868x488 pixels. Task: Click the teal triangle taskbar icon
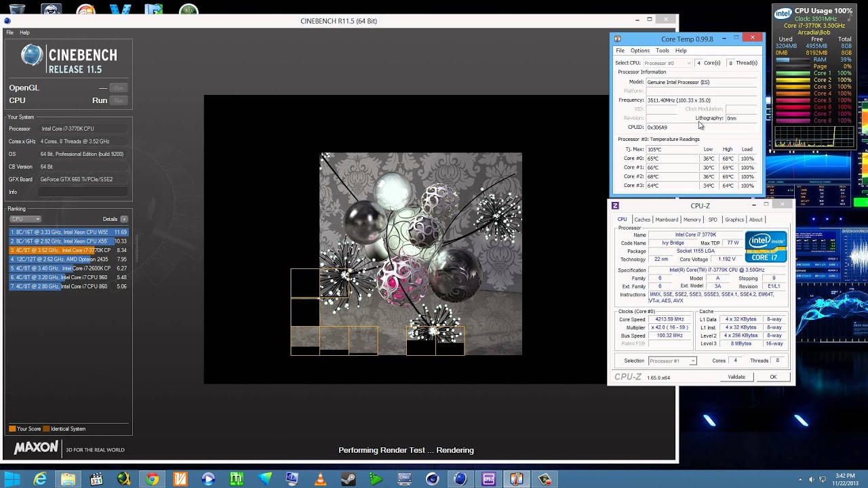point(264,479)
